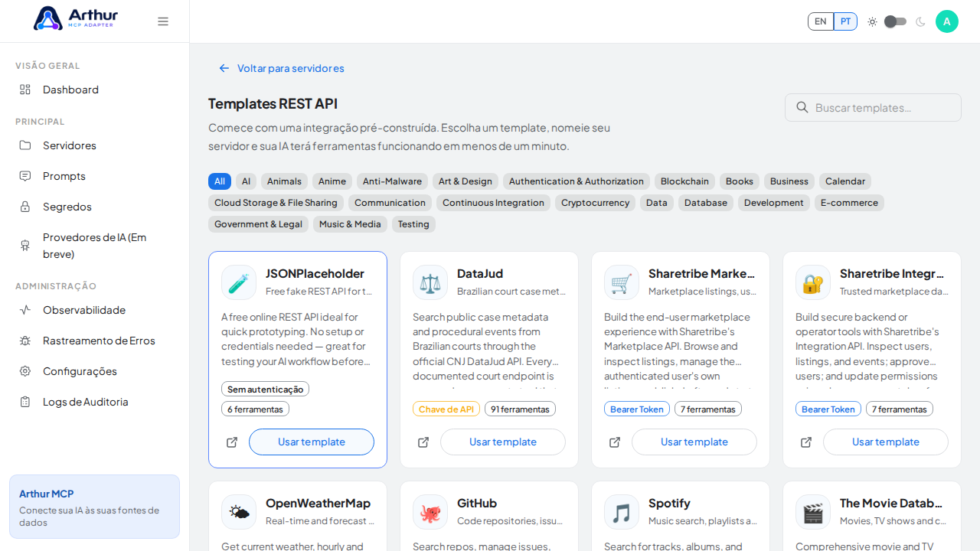This screenshot has width=980, height=551.
Task: Click the Segredos lock icon
Action: (25, 207)
